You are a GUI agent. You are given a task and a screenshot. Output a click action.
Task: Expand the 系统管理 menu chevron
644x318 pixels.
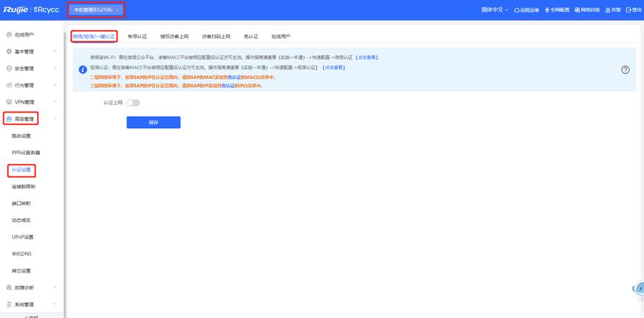(x=55, y=305)
